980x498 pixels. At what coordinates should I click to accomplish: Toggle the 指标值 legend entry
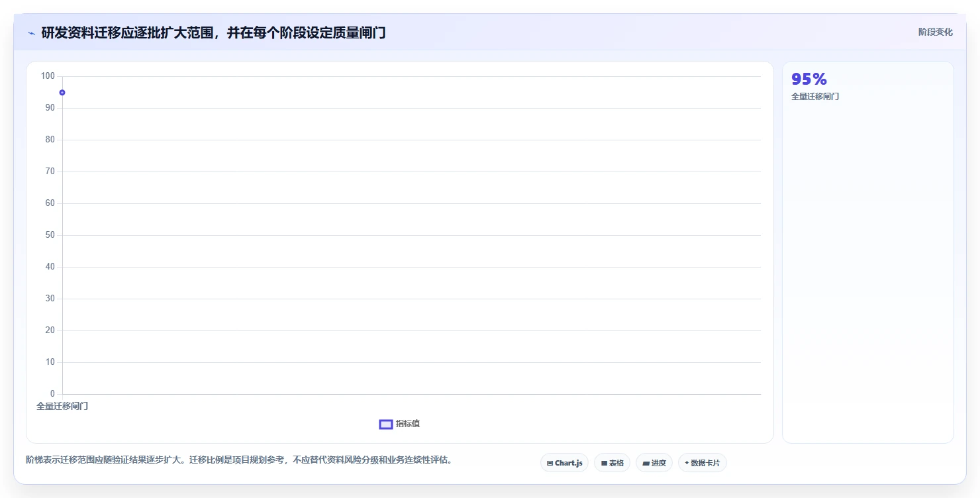[x=399, y=424]
